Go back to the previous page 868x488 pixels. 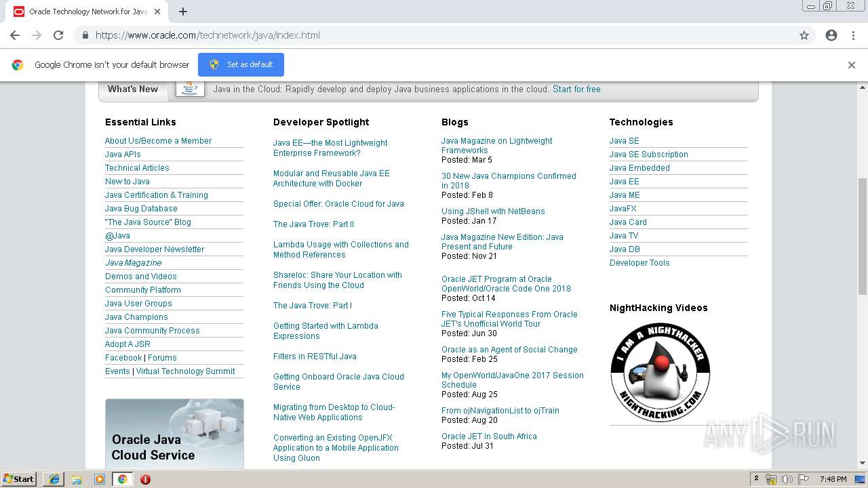click(15, 35)
